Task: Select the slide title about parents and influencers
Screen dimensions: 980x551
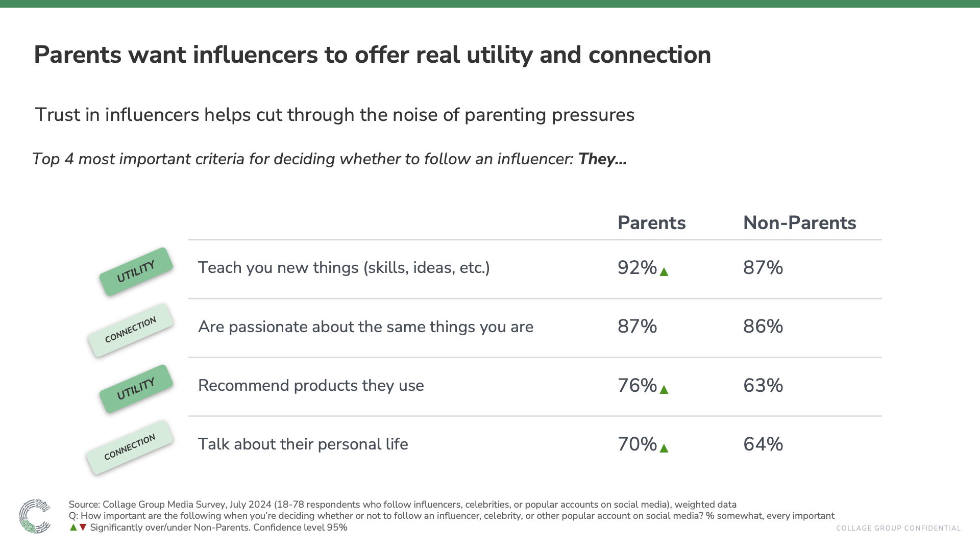Action: (x=372, y=55)
